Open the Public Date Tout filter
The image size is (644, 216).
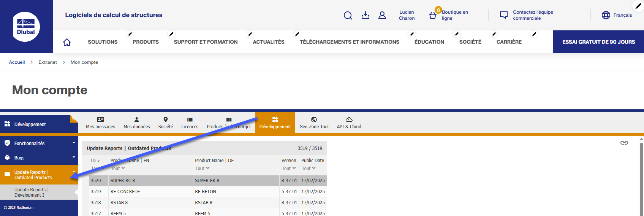click(309, 169)
